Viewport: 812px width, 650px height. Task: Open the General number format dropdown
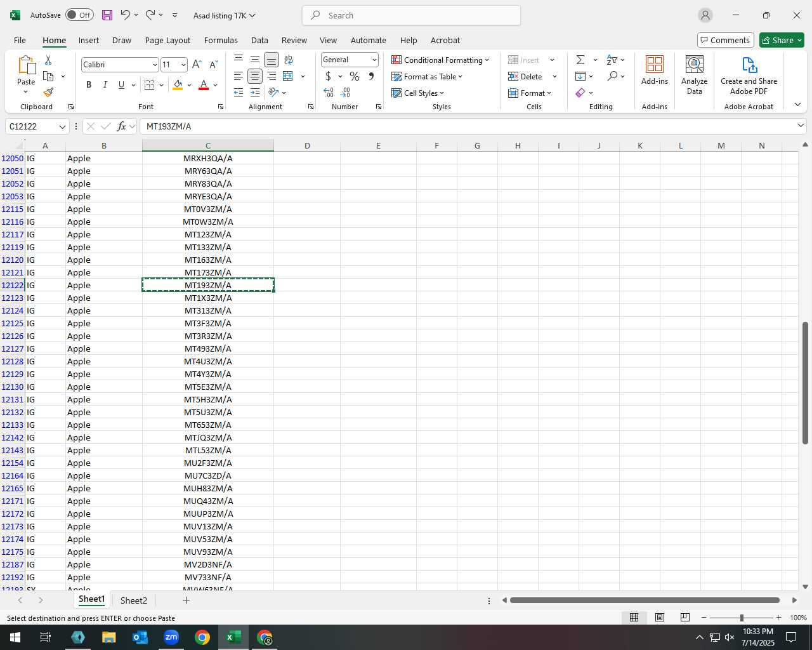click(374, 60)
